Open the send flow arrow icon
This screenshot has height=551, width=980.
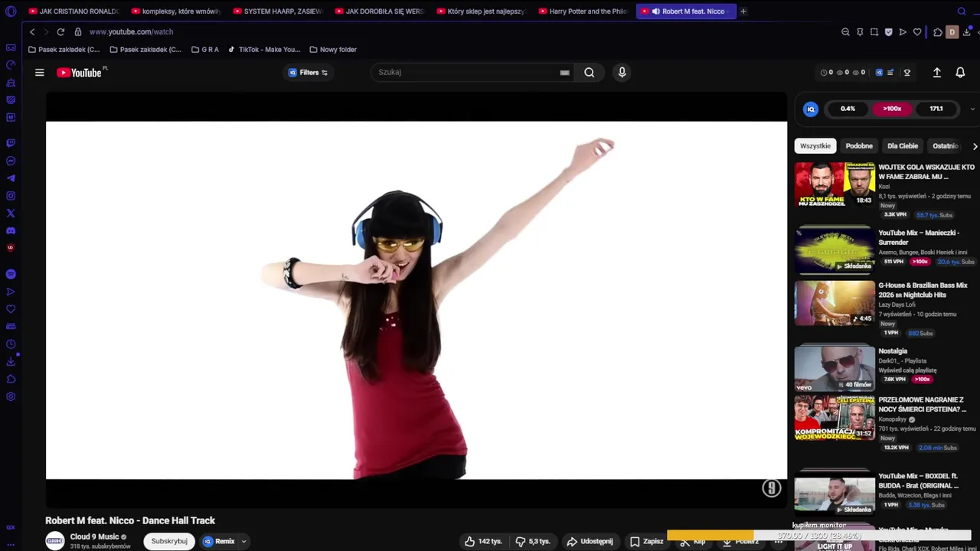[903, 32]
